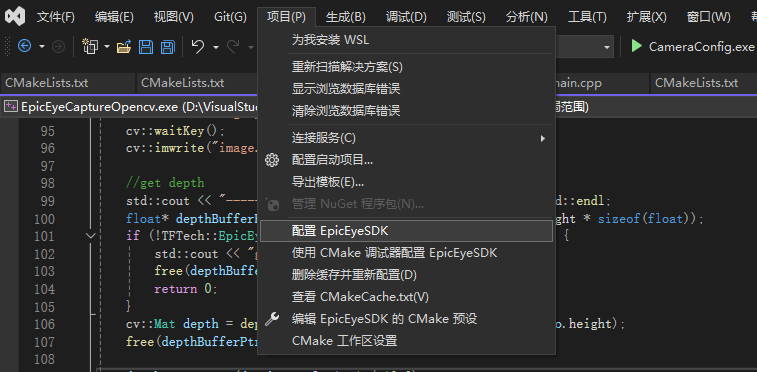Collapse the code block at line 101
This screenshot has height=372, width=757.
[x=90, y=236]
